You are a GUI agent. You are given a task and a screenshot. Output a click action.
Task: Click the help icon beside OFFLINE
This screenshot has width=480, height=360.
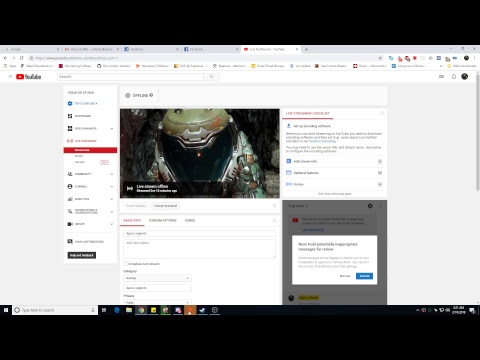click(151, 95)
